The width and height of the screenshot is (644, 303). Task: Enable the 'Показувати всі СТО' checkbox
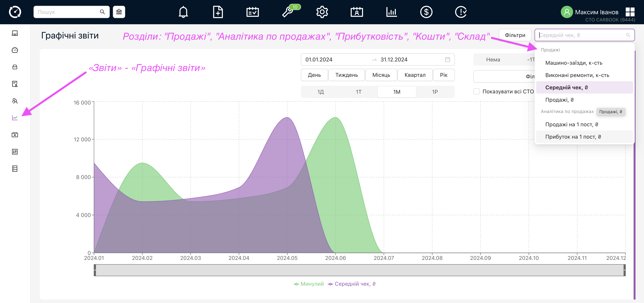pyautogui.click(x=476, y=91)
